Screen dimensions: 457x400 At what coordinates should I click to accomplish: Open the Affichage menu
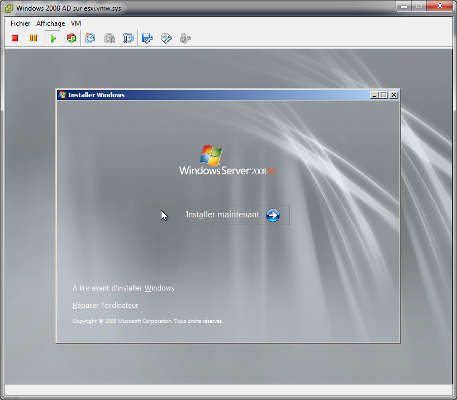coord(51,23)
